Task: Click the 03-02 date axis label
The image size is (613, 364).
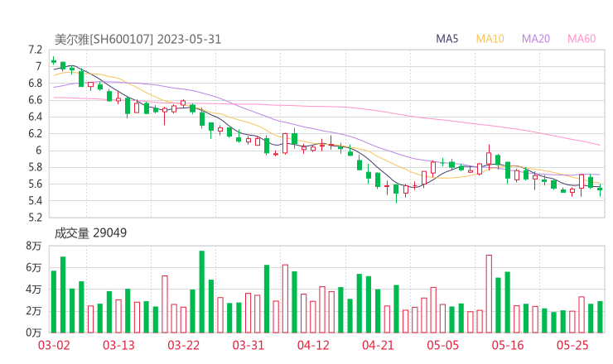Action: (54, 345)
